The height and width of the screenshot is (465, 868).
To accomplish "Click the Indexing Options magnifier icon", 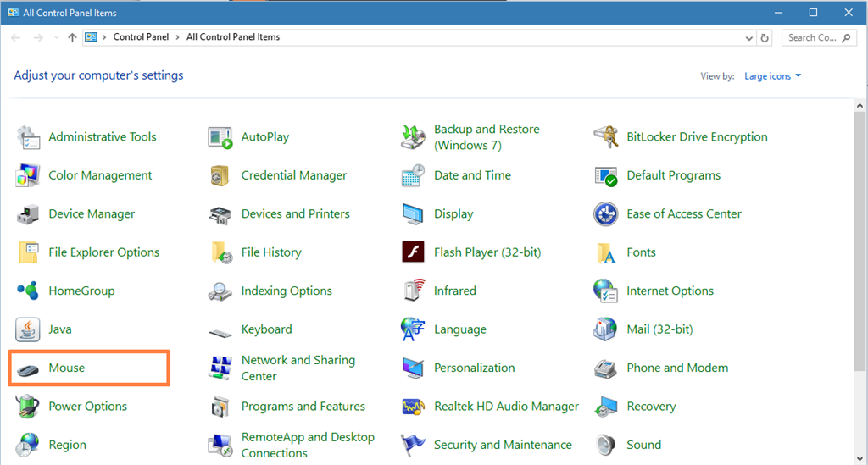I will pyautogui.click(x=220, y=291).
